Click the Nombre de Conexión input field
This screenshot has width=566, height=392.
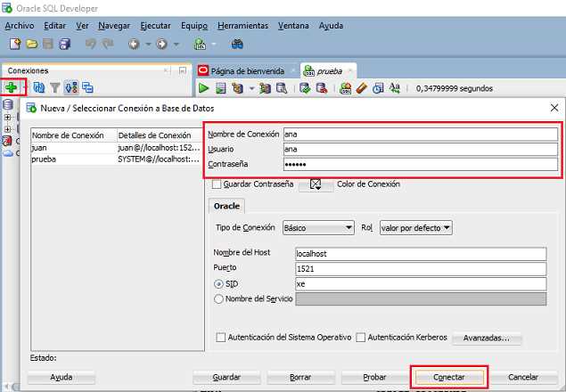pyautogui.click(x=421, y=135)
